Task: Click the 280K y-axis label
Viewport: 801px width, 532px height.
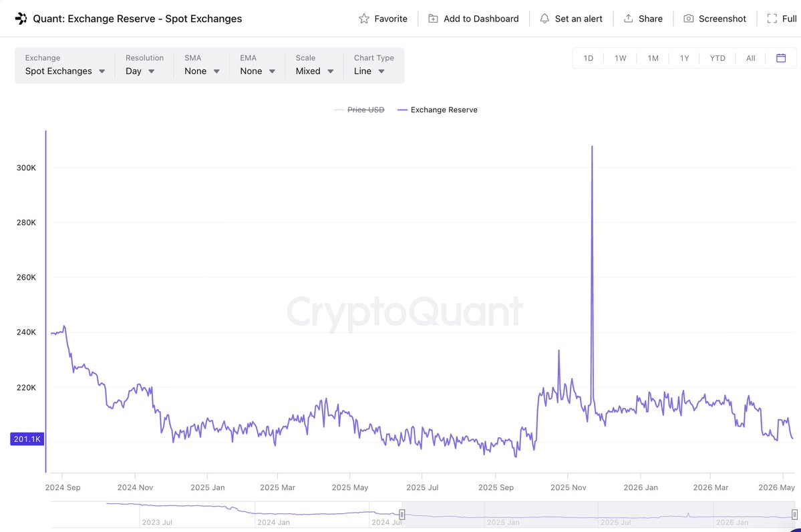Action: point(26,222)
